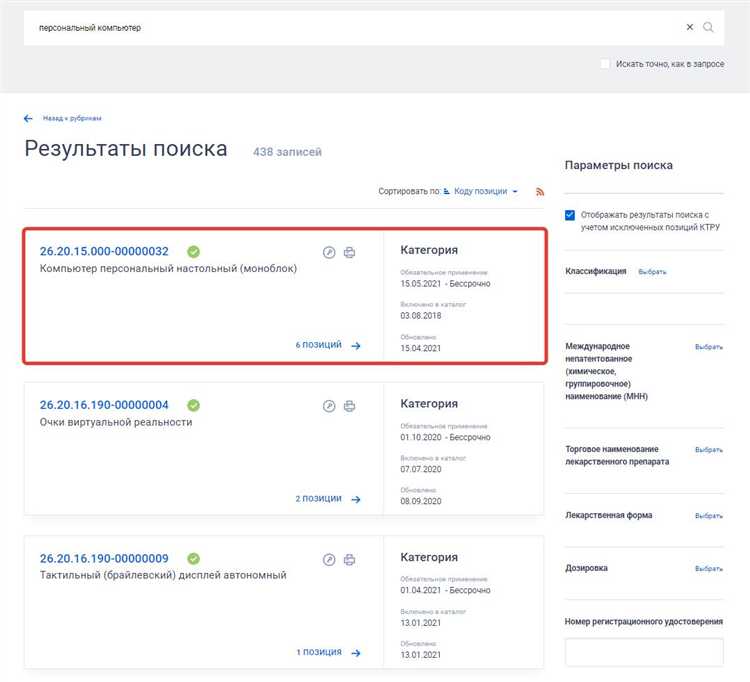
Task: Click green check status icon for 26.20.16.190-00000004
Action: click(194, 405)
